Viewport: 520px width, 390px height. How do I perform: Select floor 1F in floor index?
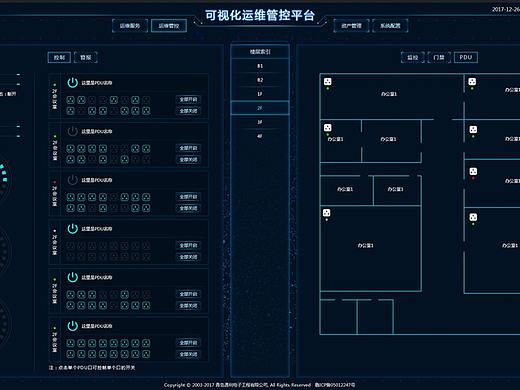pyautogui.click(x=260, y=94)
